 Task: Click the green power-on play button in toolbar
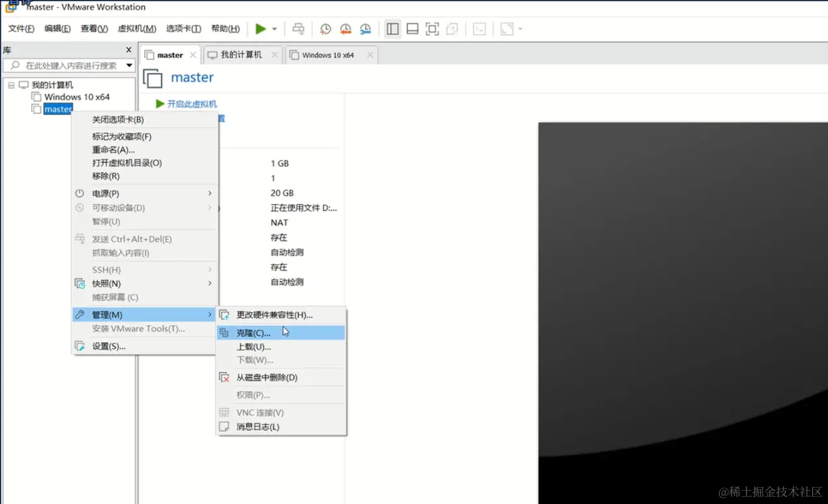[x=261, y=29]
